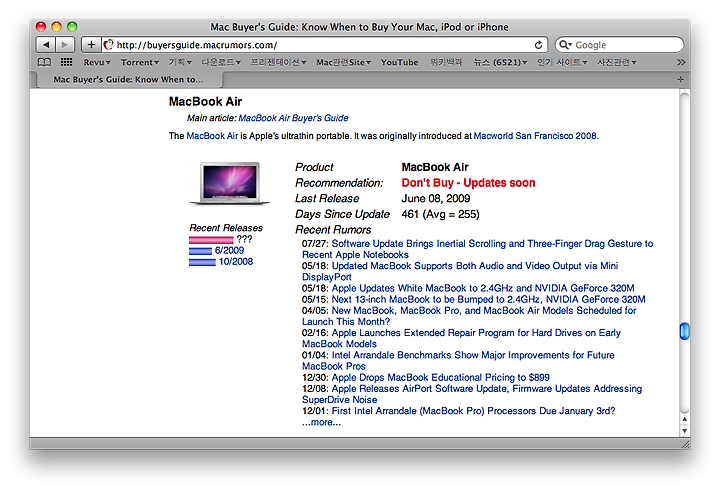Click the MacBook Air product image
The width and height of the screenshot is (720, 490).
click(x=230, y=183)
